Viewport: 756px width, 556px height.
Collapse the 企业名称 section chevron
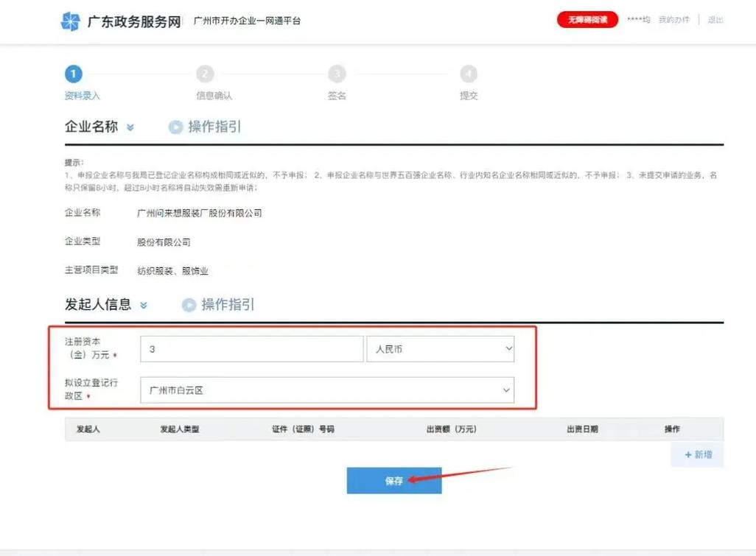[130, 127]
